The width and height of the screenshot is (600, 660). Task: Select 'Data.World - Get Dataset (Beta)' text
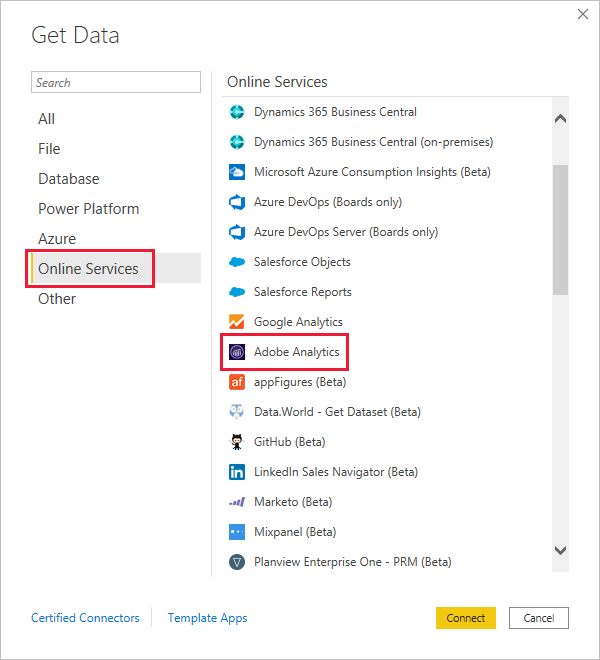[337, 412]
